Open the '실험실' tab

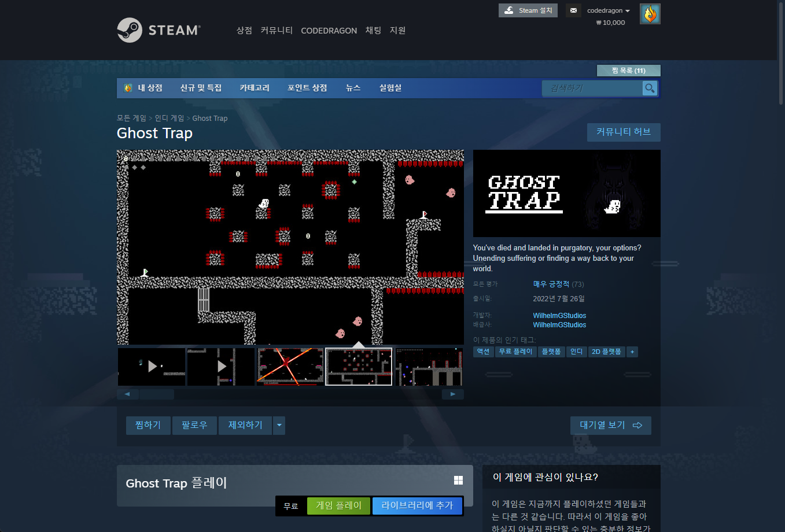[390, 88]
